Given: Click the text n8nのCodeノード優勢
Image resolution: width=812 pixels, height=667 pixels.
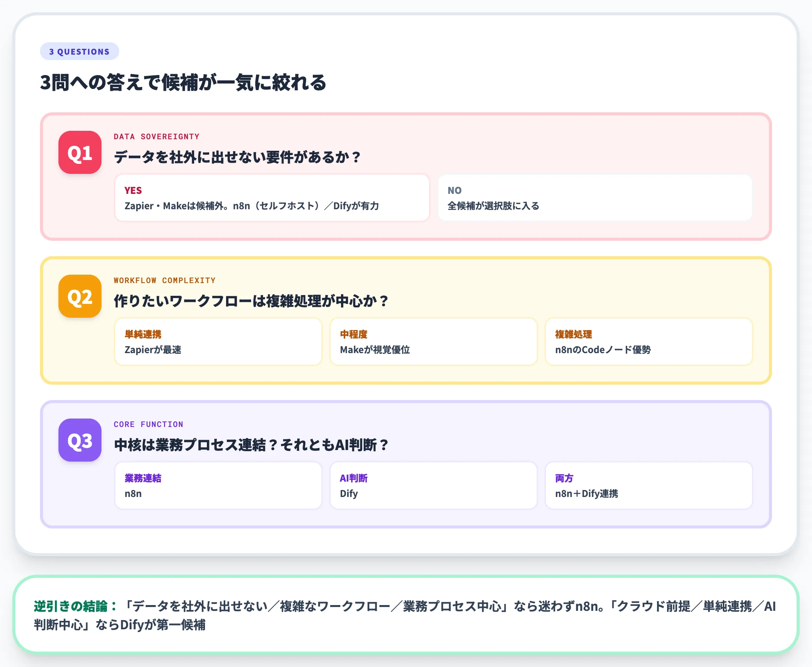Looking at the screenshot, I should tap(603, 350).
